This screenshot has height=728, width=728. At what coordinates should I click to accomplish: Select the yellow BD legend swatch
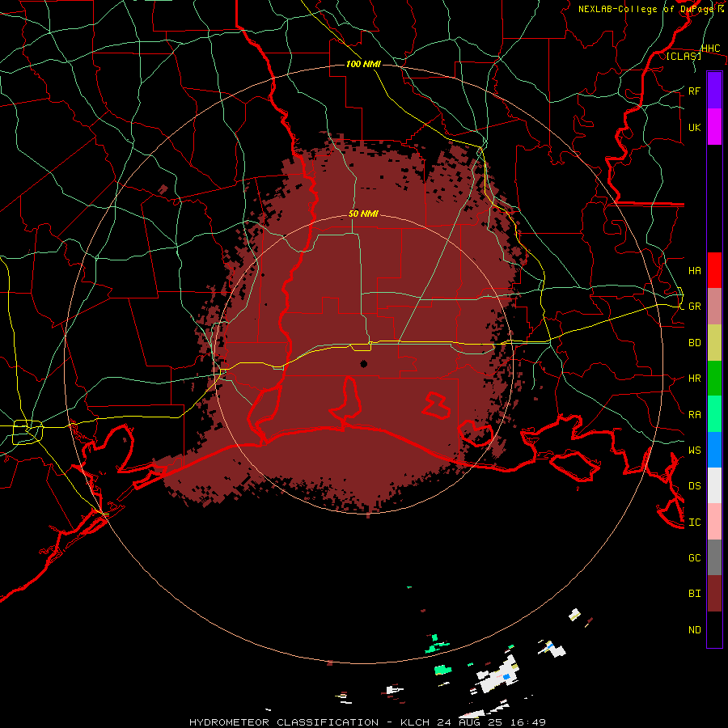pyautogui.click(x=714, y=343)
